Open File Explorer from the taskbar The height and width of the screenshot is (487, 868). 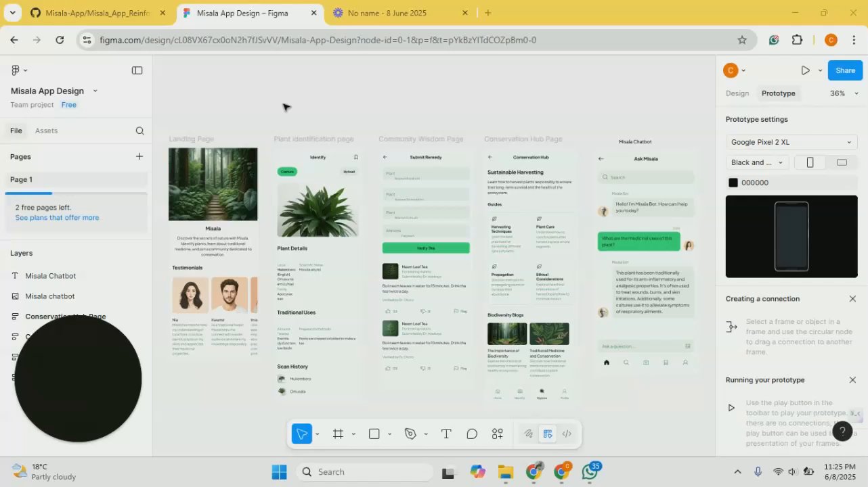[506, 471]
